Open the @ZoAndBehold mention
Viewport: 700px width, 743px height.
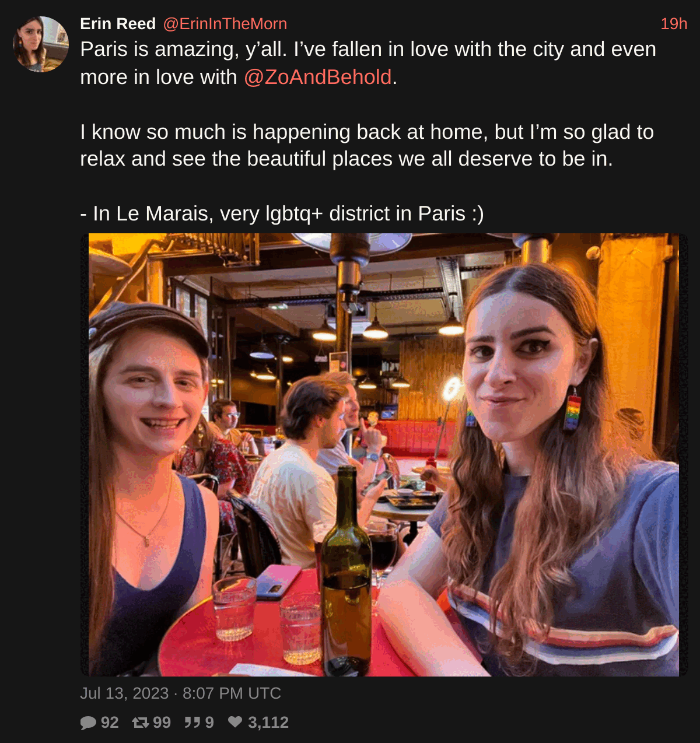317,77
